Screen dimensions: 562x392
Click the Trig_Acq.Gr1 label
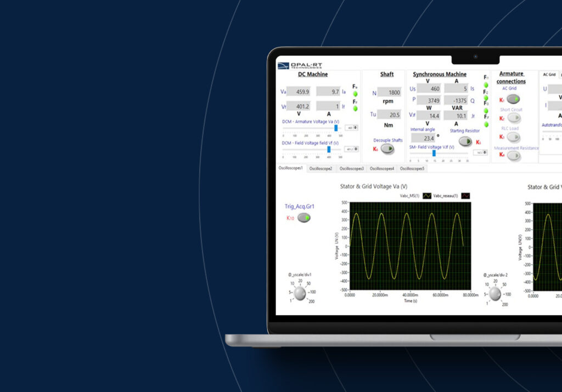click(299, 206)
